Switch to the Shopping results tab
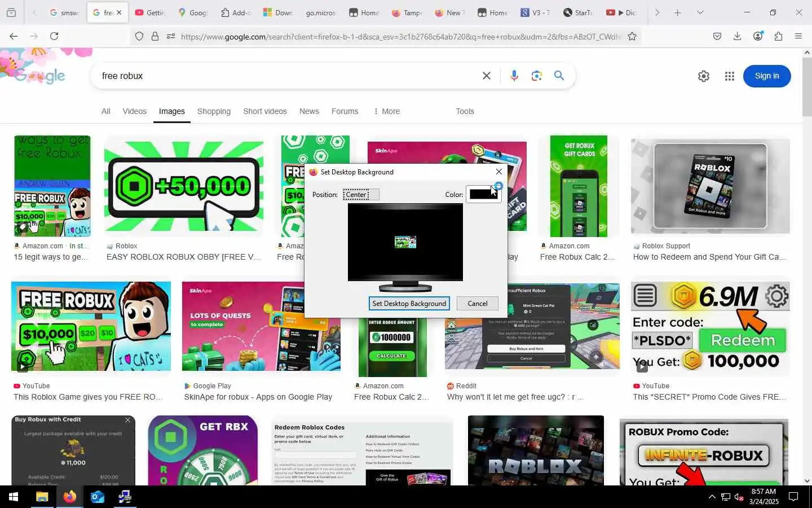Viewport: 812px width, 508px height. tap(214, 111)
